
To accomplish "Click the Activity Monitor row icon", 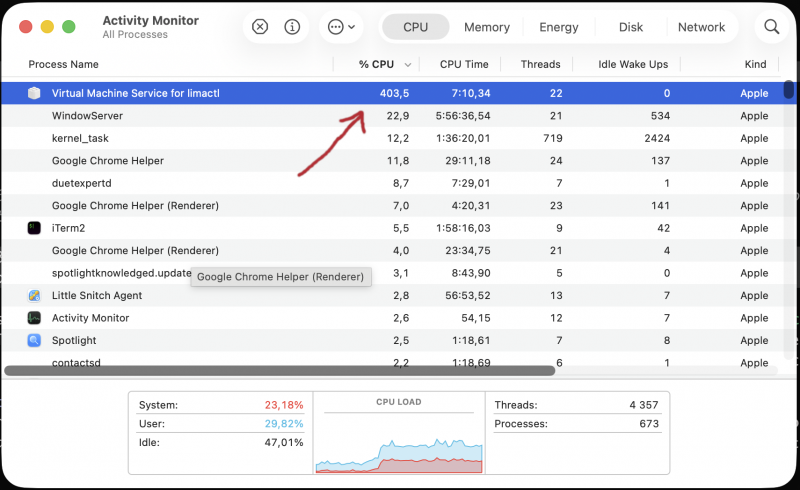I will [34, 317].
